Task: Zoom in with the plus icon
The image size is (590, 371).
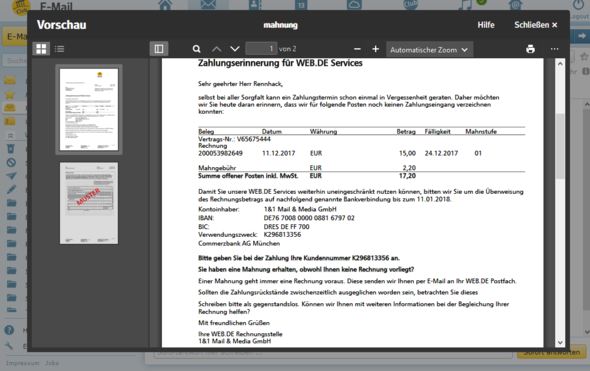Action: click(376, 49)
